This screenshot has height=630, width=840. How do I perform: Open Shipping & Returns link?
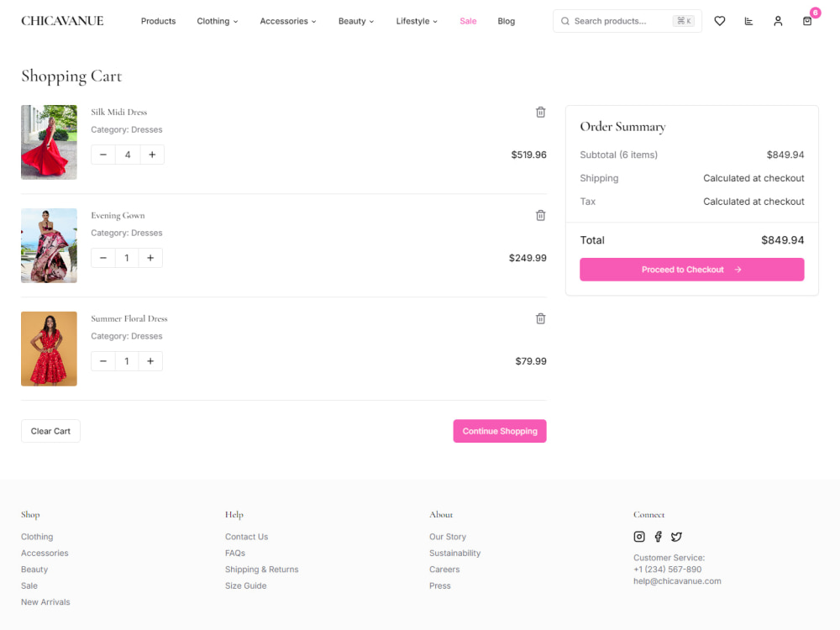click(x=261, y=570)
